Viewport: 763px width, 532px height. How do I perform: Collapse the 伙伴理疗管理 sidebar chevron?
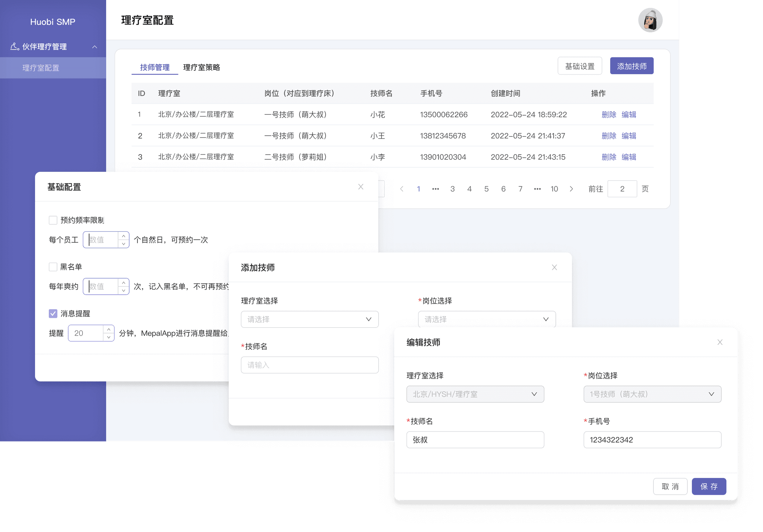click(x=95, y=47)
